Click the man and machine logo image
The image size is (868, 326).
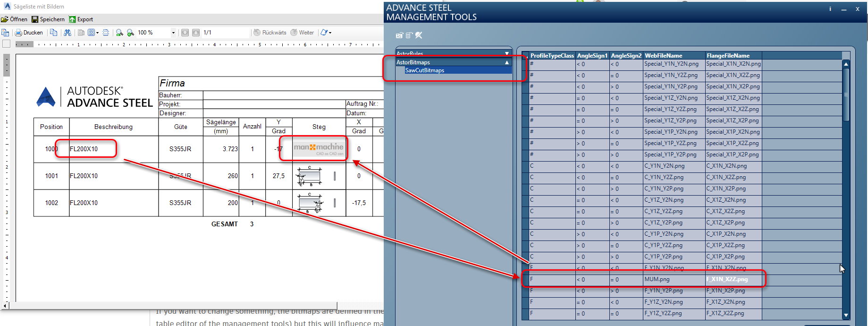319,149
